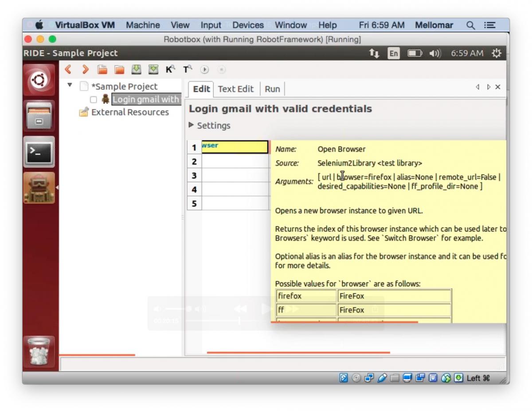Click the "ff" cell in browser values table
This screenshot has height=411, width=532.
pyautogui.click(x=306, y=310)
